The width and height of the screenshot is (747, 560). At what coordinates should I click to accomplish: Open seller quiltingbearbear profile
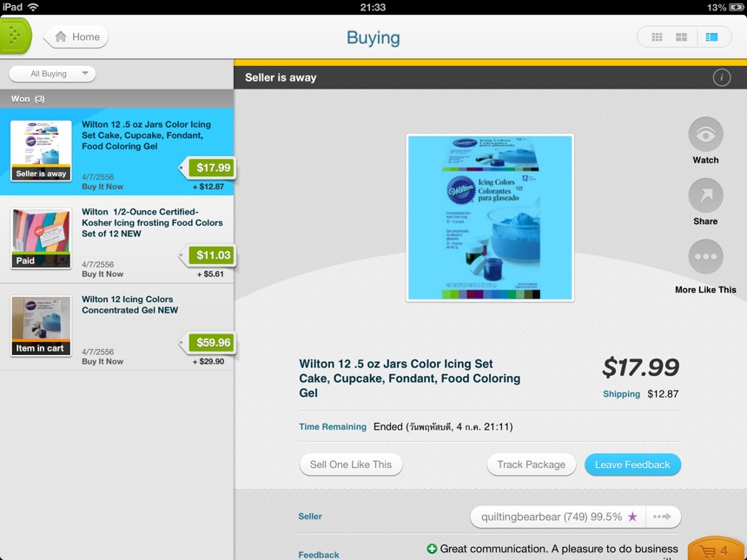558,517
